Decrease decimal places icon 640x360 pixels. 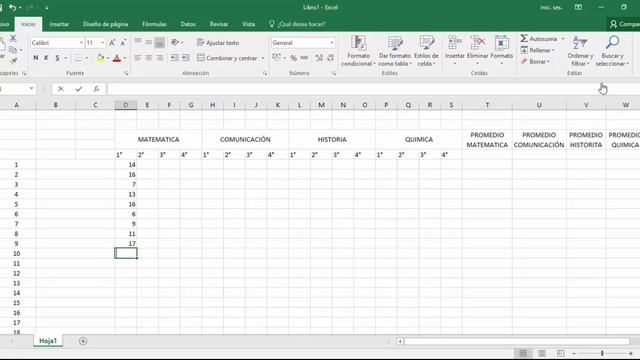(x=331, y=58)
